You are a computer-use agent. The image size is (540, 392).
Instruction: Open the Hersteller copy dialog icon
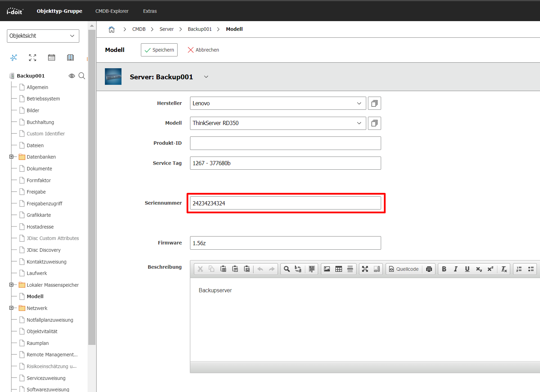tap(375, 103)
